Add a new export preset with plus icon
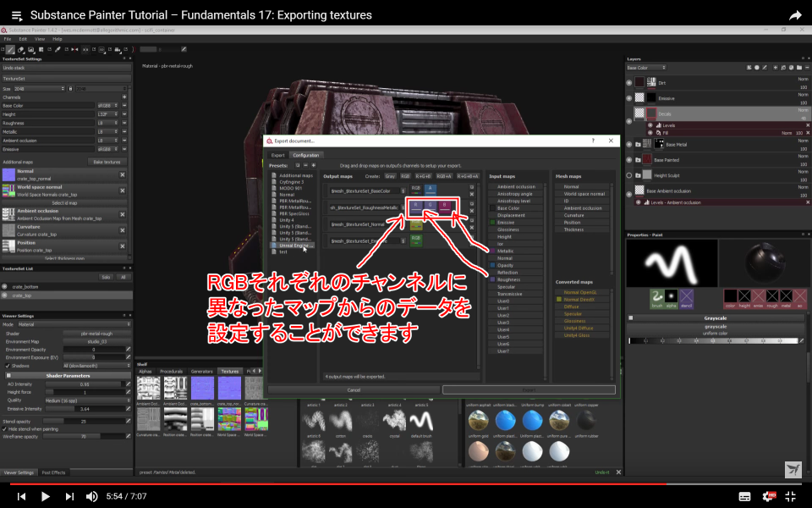This screenshot has width=812, height=508. (x=313, y=165)
